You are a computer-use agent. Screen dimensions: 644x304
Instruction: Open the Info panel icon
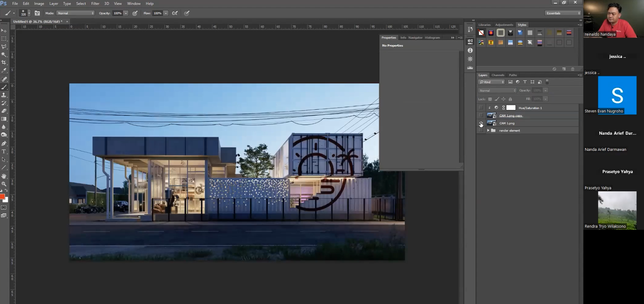[x=470, y=50]
